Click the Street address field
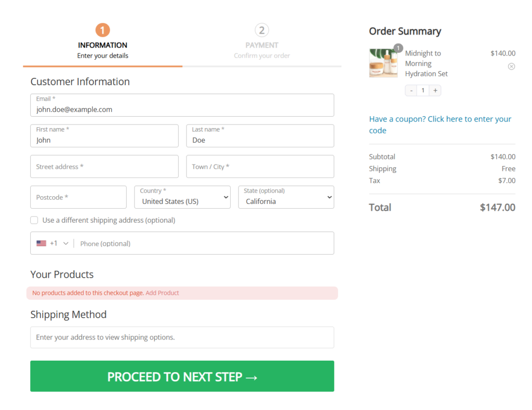 (x=104, y=166)
